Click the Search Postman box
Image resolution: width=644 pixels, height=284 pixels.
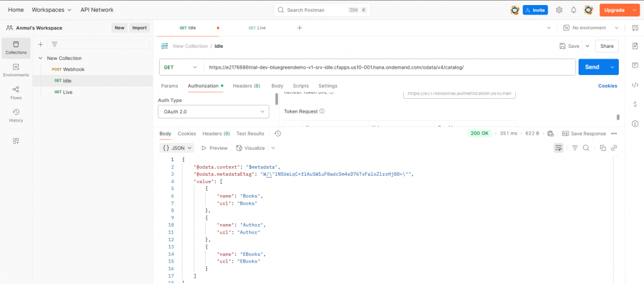(322, 10)
